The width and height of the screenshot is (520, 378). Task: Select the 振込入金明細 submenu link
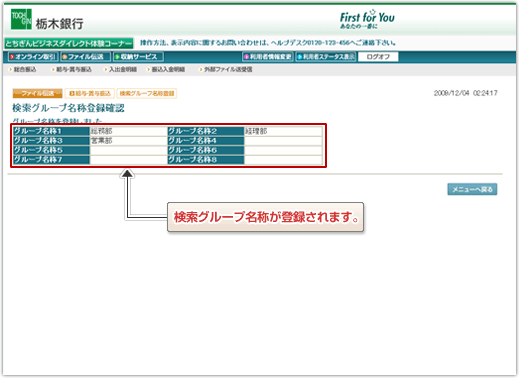click(x=166, y=69)
